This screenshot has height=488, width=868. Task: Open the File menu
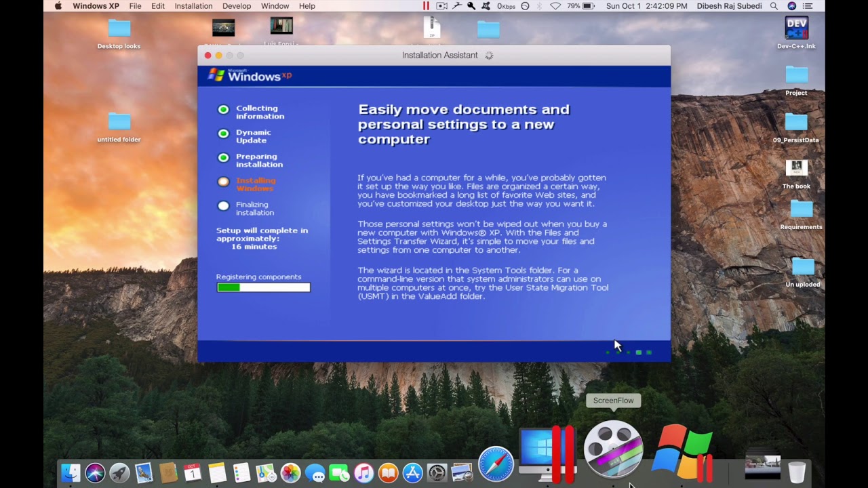[135, 6]
